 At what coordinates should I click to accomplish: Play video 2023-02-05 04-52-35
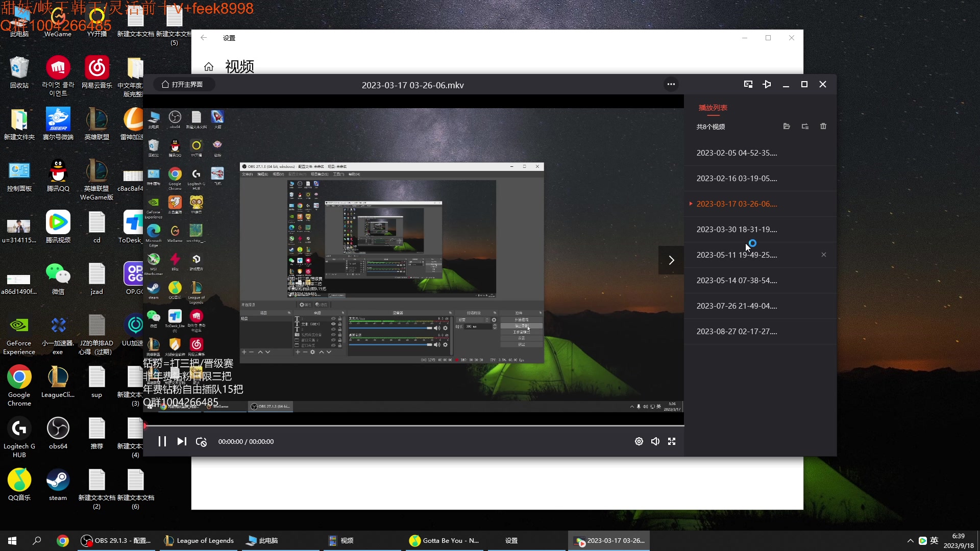pos(761,153)
